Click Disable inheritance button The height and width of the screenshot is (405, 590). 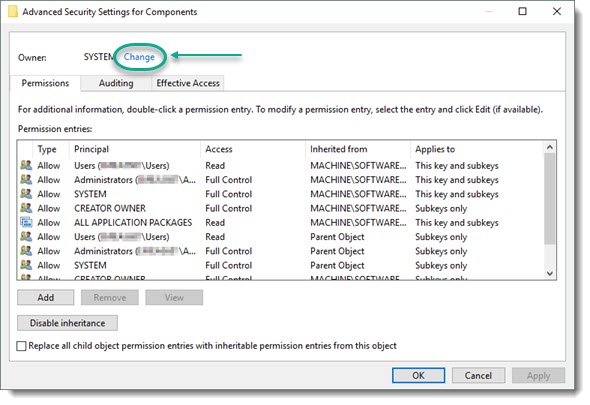point(67,323)
